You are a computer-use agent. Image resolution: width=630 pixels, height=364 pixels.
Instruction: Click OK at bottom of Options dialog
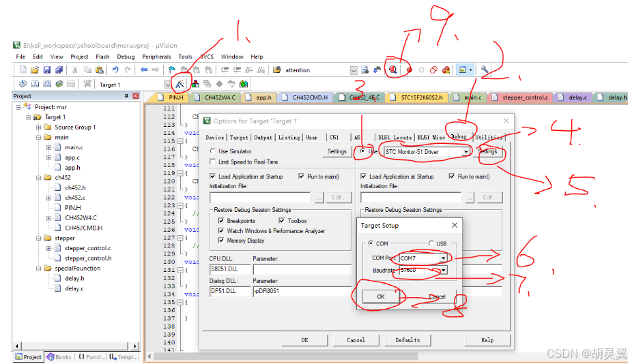(304, 340)
